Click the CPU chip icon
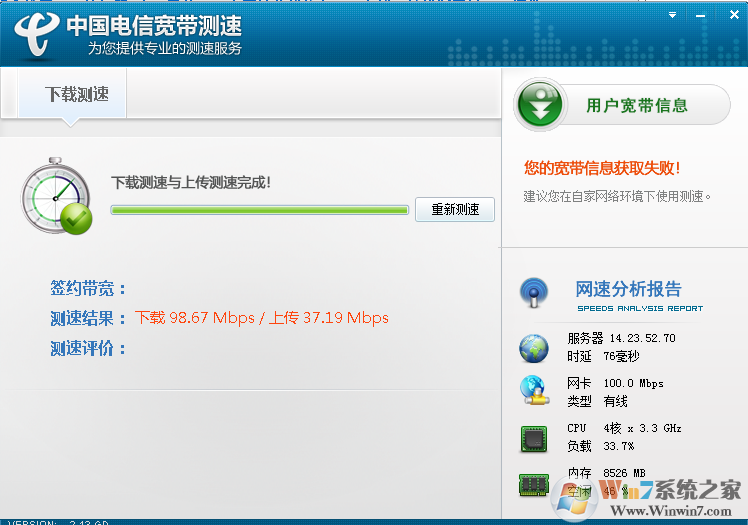 pyautogui.click(x=534, y=439)
